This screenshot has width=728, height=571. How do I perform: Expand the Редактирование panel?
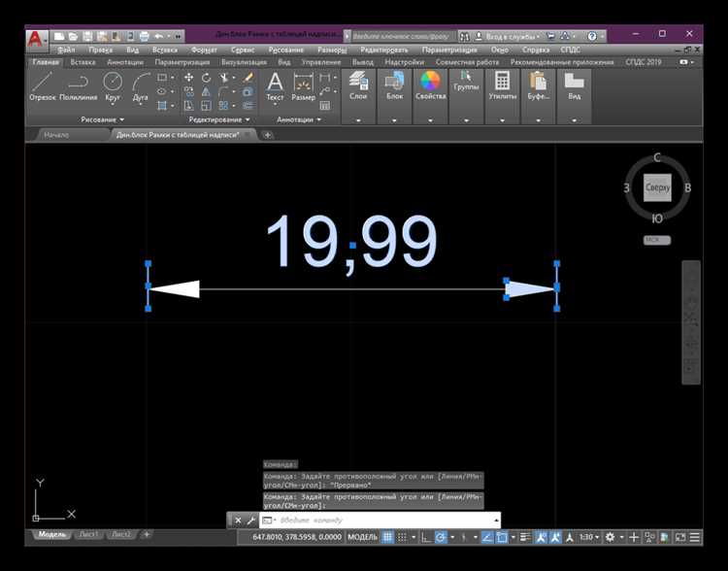point(219,119)
